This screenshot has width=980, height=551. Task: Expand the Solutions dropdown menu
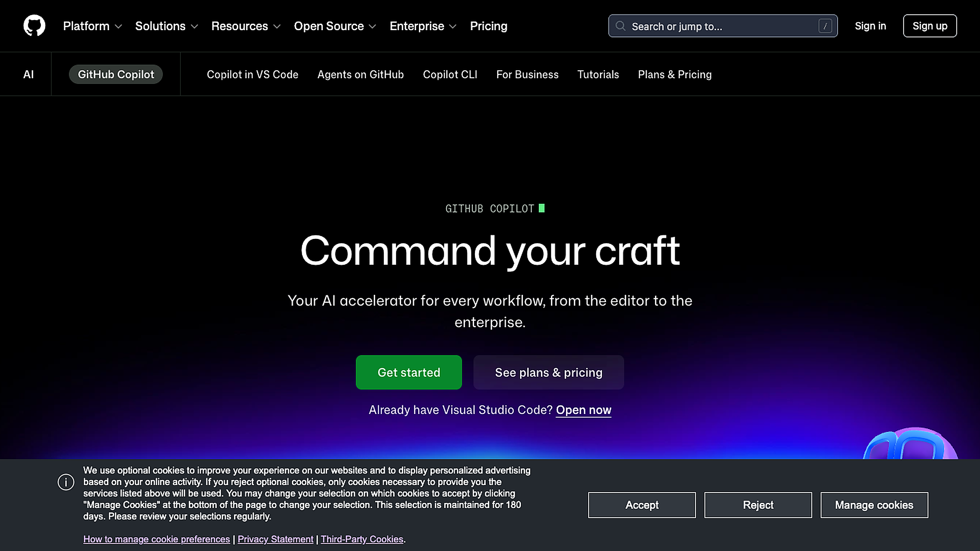pyautogui.click(x=167, y=26)
